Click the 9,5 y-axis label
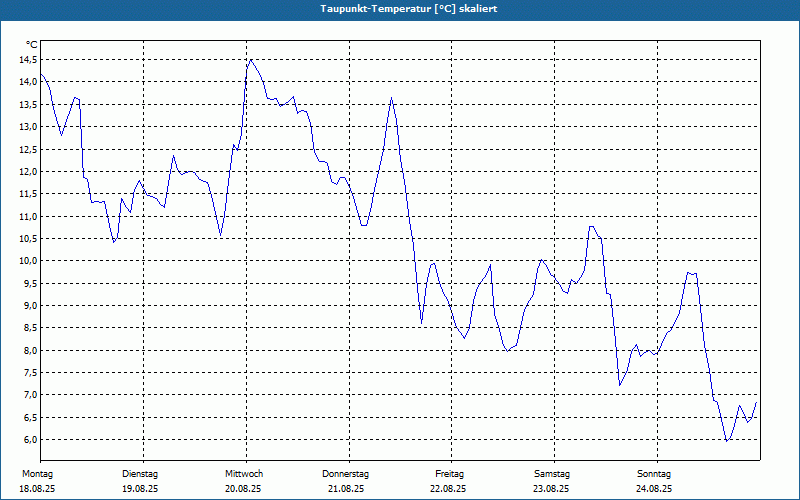The height and width of the screenshot is (500, 800). 31,283
